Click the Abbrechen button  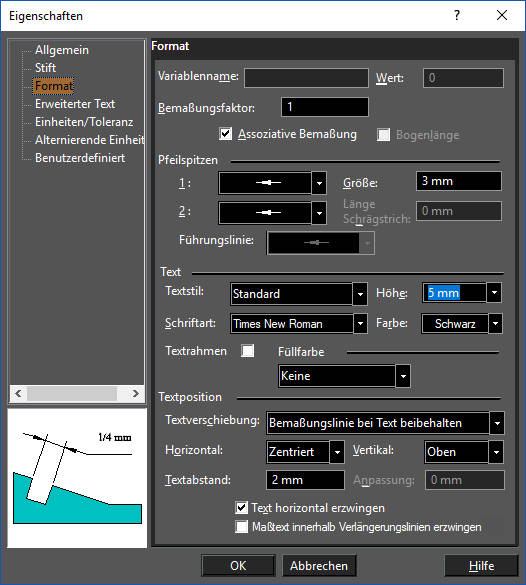pyautogui.click(x=319, y=566)
